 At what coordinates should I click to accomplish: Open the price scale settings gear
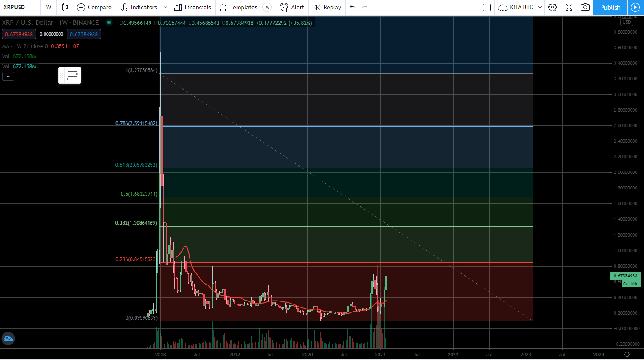pos(627,354)
